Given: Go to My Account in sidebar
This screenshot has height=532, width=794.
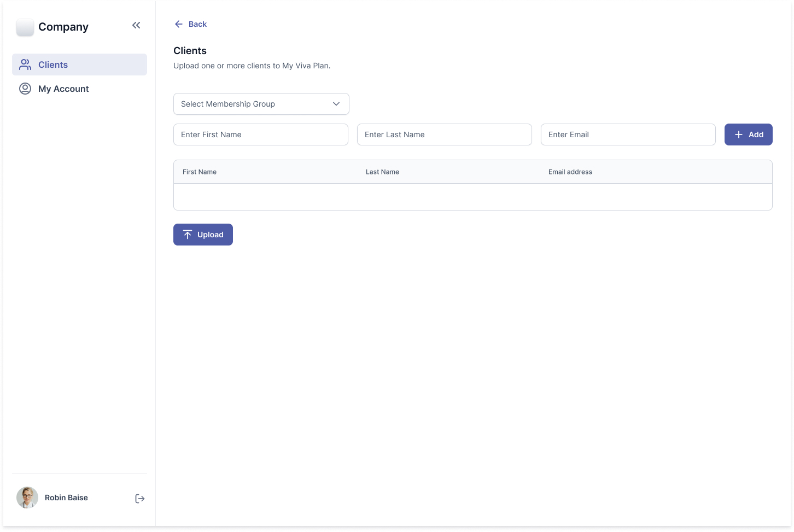Looking at the screenshot, I should (x=63, y=89).
